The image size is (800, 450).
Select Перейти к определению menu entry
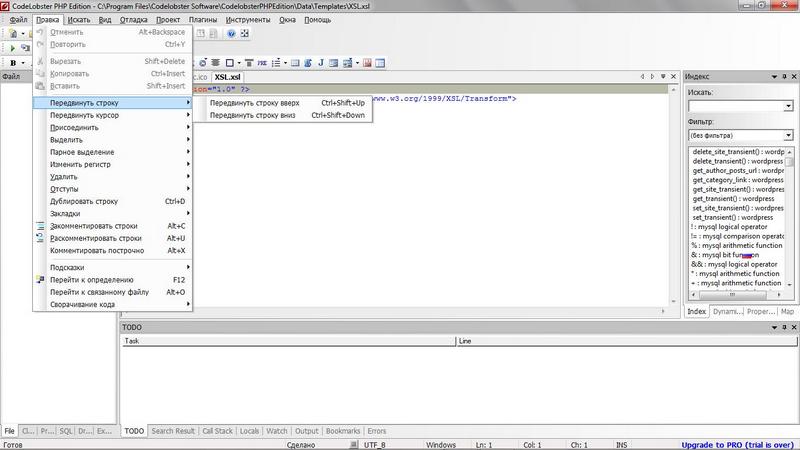tap(113, 280)
